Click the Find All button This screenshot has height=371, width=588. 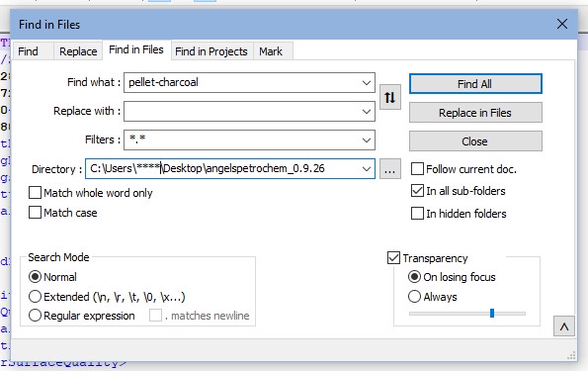(475, 84)
